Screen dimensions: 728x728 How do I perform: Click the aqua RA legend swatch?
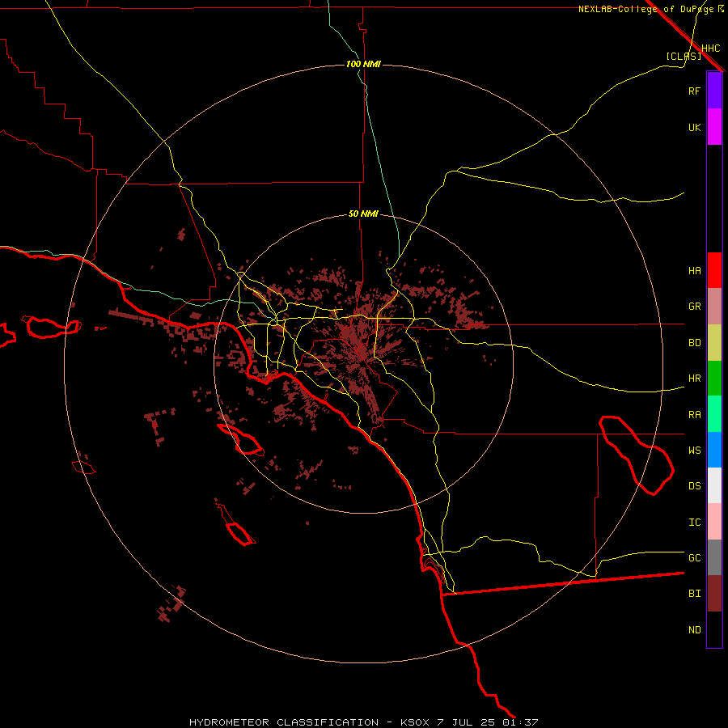click(714, 414)
